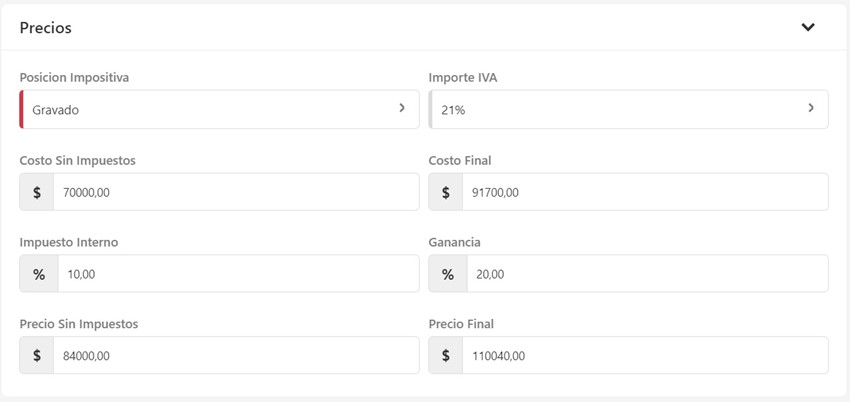Click the arrow icon in 21% selector
The width and height of the screenshot is (850, 402).
(811, 108)
